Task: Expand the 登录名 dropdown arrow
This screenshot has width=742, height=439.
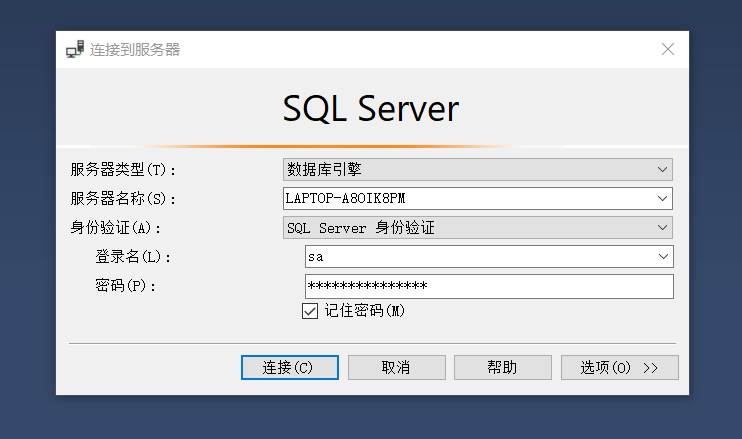Action: [x=663, y=256]
